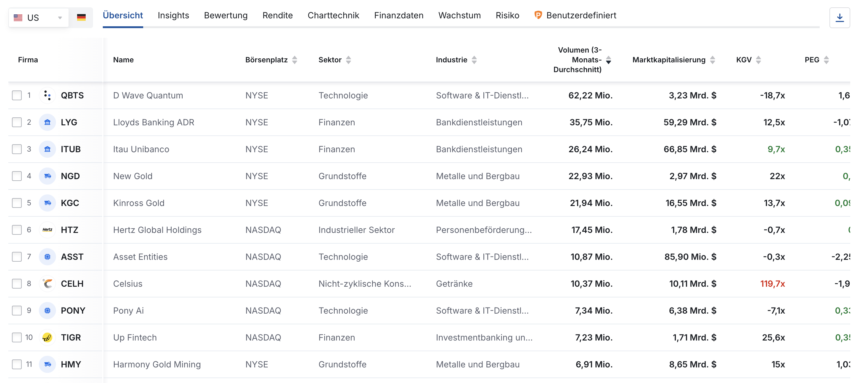Sort by Börsenplatz column arrows

(295, 60)
